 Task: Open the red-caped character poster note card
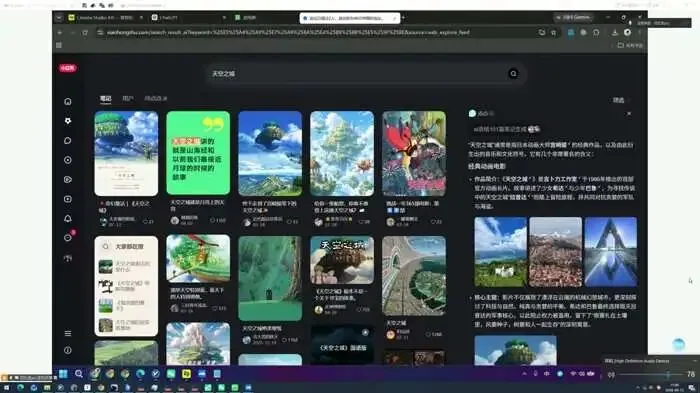click(414, 154)
